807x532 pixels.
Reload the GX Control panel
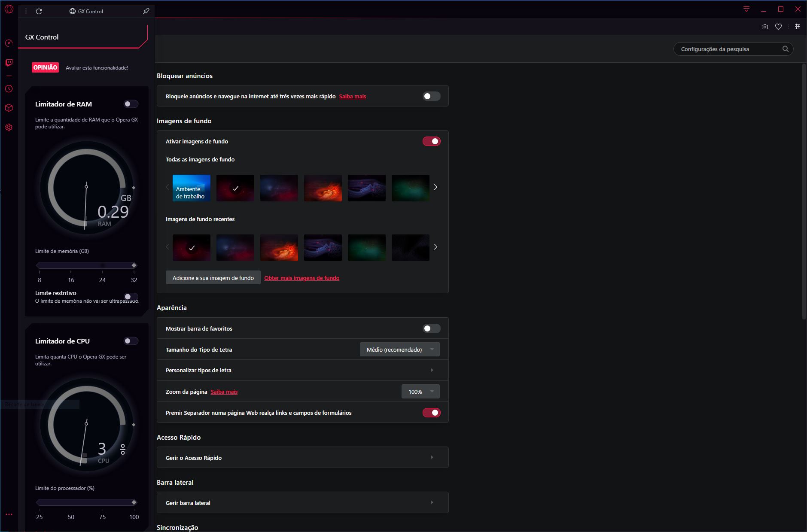39,11
